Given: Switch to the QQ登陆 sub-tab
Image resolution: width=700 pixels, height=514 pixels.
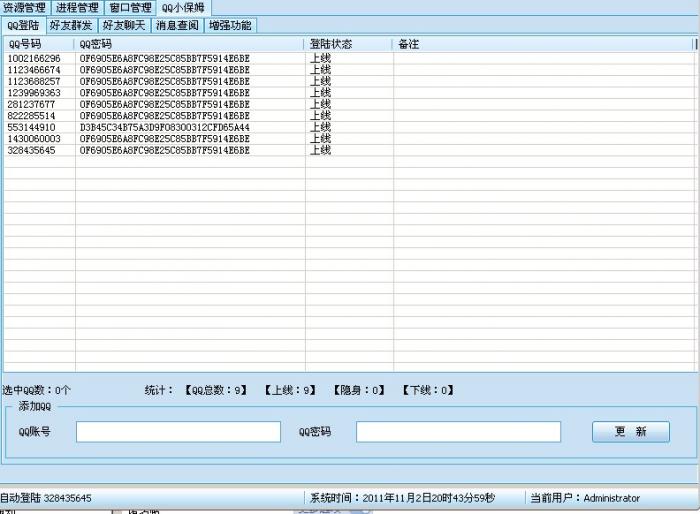Looking at the screenshot, I should (24, 25).
